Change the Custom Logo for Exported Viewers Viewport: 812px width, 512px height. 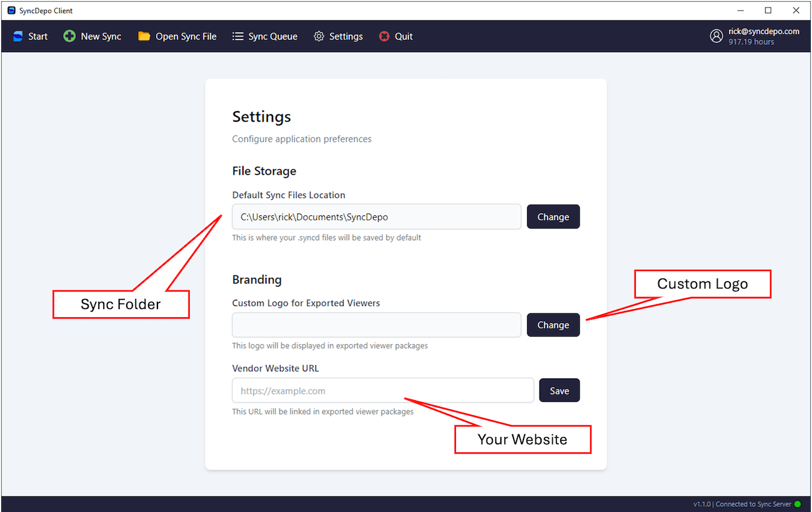(x=553, y=325)
